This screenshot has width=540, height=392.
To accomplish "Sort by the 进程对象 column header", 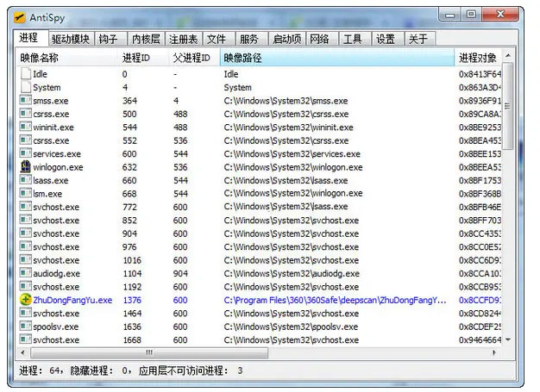I will [478, 58].
